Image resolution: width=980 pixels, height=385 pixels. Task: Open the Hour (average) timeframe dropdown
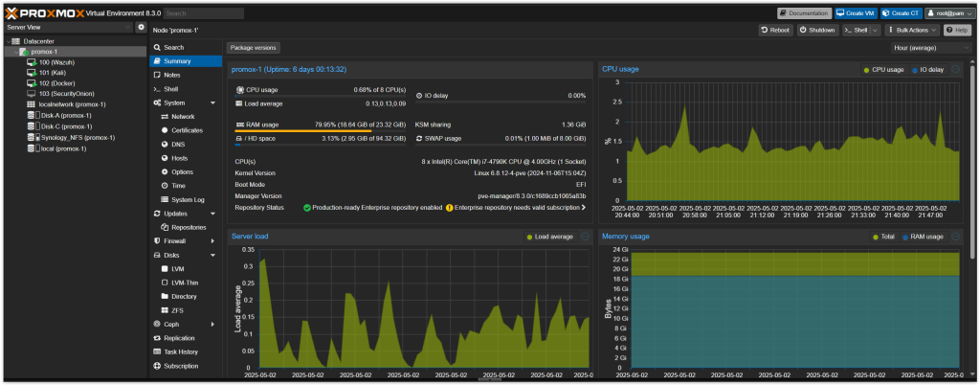click(930, 48)
